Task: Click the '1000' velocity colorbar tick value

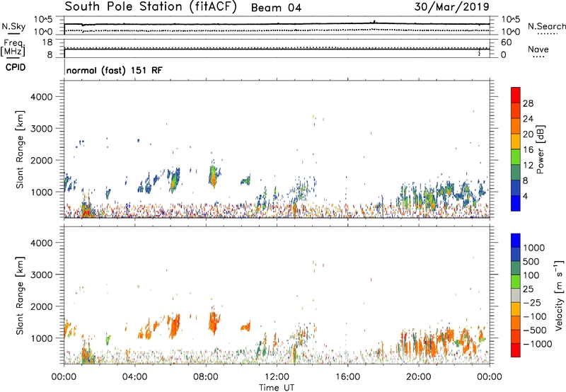Action: pos(534,248)
